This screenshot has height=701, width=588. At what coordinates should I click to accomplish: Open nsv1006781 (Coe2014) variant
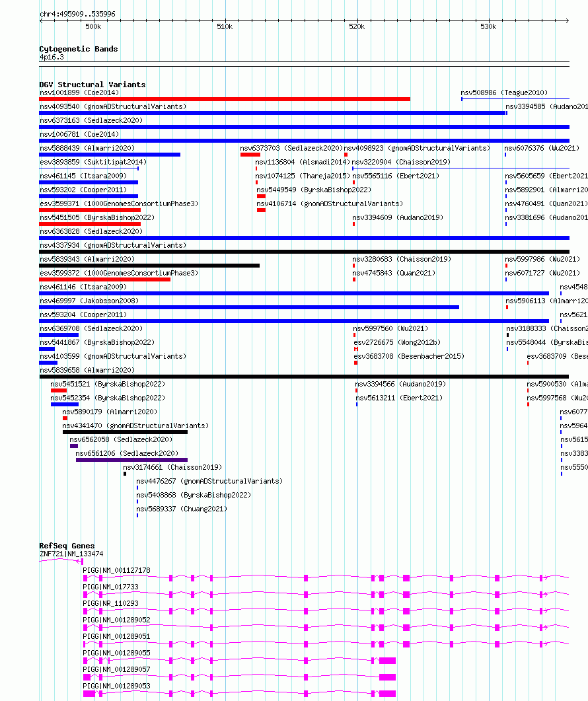click(x=79, y=134)
